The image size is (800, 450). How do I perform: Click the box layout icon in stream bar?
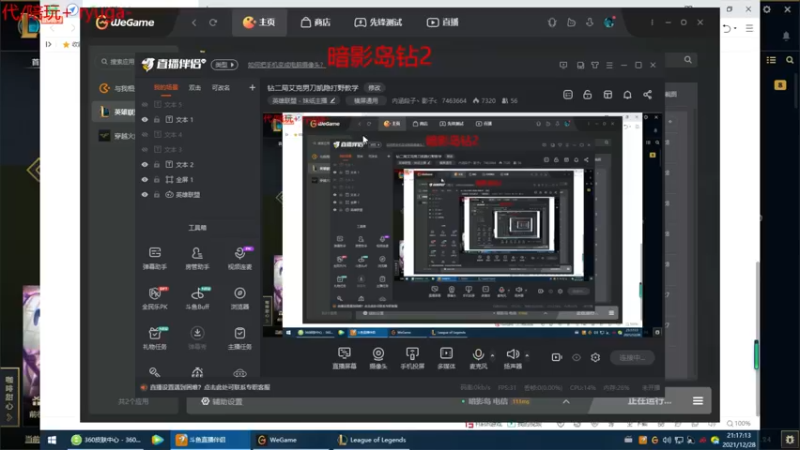click(607, 95)
